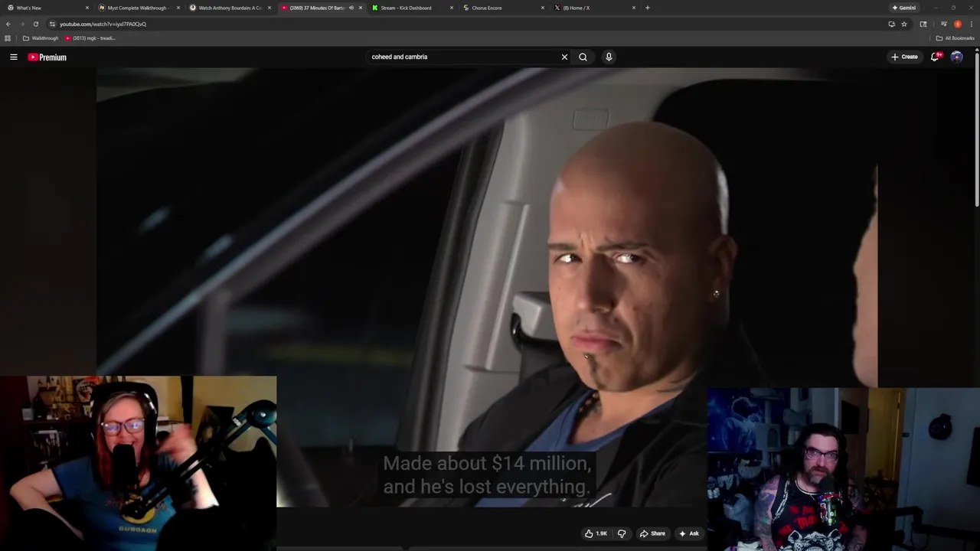Open the Gemini button in Chrome

[x=904, y=8]
